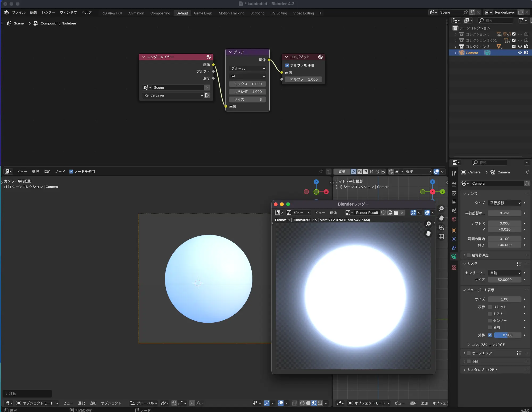This screenshot has height=412, width=532.
Task: Open the node menu (ノード) in compositor header
Action: click(x=60, y=172)
